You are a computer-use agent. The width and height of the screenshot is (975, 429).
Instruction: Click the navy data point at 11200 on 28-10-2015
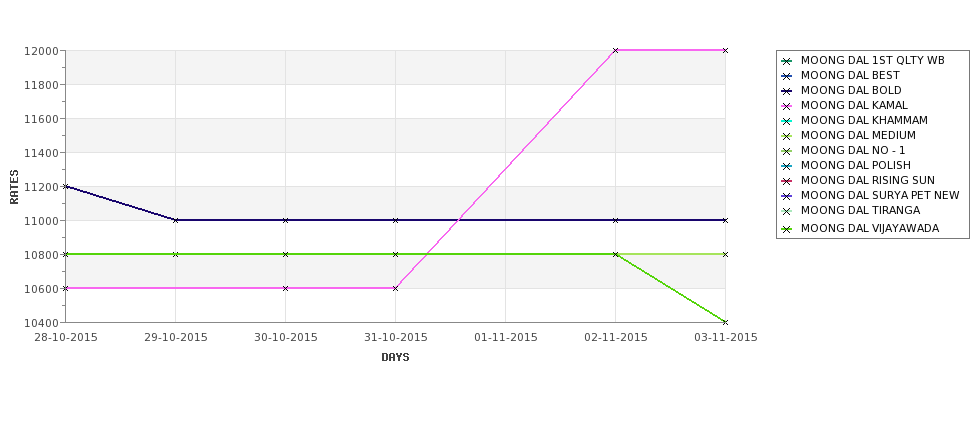[65, 187]
